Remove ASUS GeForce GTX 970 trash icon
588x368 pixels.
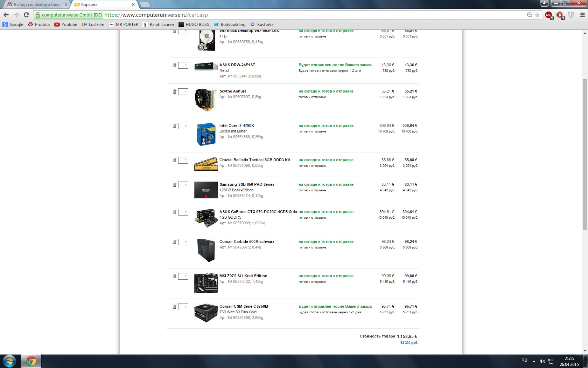[x=175, y=212]
